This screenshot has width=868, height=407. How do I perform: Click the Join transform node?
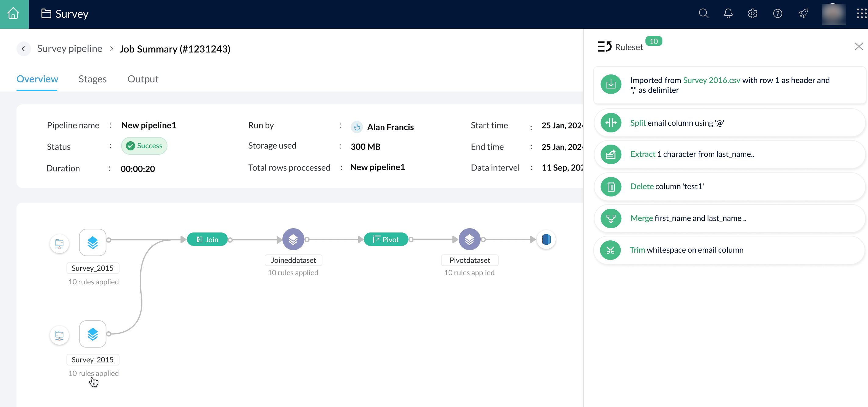pyautogui.click(x=207, y=240)
